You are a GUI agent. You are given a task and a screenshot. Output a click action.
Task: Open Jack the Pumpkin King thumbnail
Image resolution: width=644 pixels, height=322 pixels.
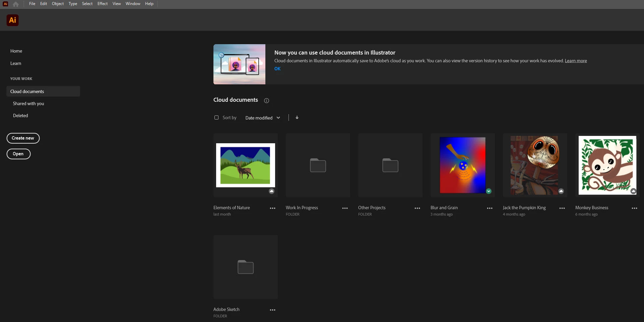(535, 165)
